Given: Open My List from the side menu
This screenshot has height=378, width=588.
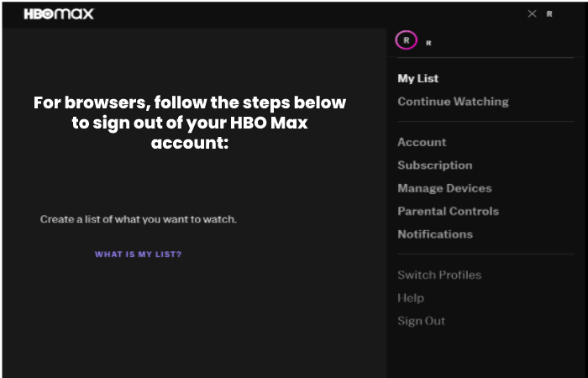Looking at the screenshot, I should coord(417,78).
